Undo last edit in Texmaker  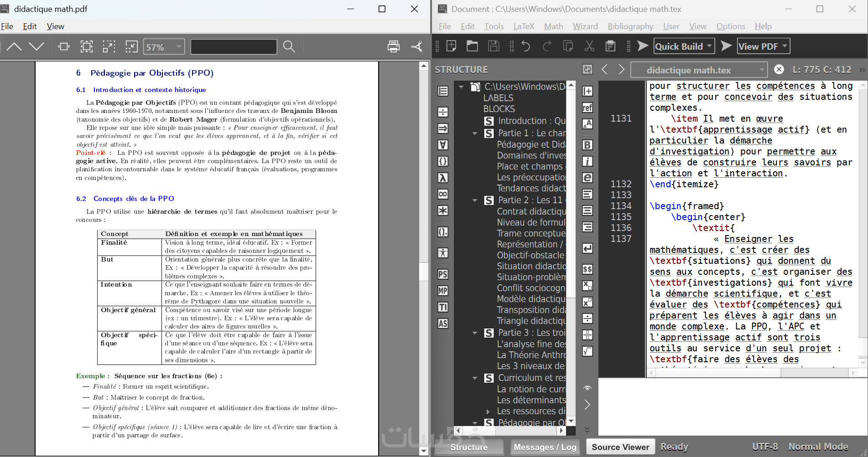[x=526, y=46]
